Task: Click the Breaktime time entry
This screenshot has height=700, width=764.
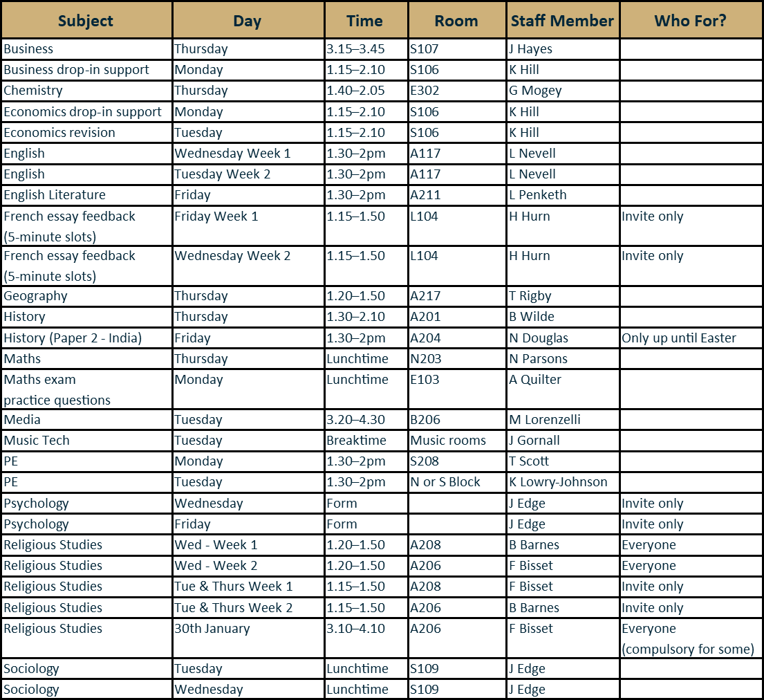Action: tap(356, 441)
